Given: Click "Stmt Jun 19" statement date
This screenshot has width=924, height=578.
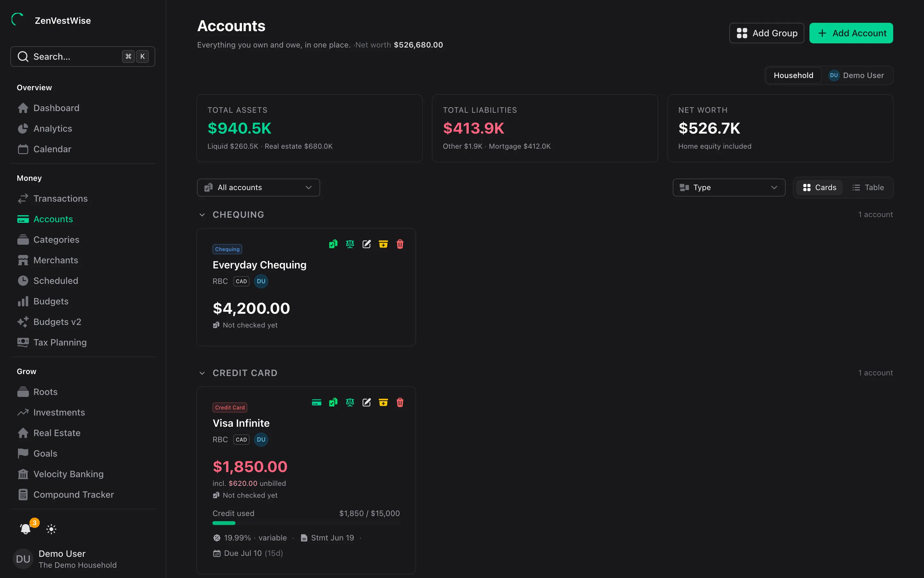Looking at the screenshot, I should pyautogui.click(x=332, y=538).
